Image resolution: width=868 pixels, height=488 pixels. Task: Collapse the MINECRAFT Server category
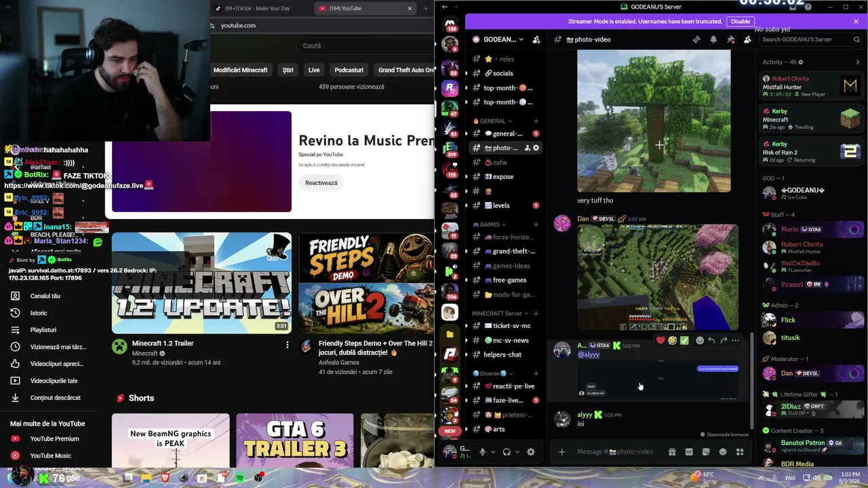500,313
